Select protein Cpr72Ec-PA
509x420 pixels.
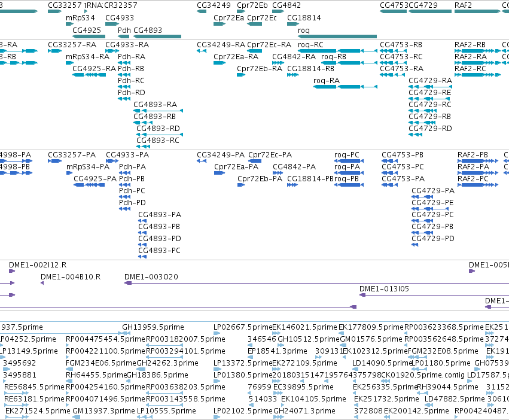pyautogui.click(x=270, y=154)
